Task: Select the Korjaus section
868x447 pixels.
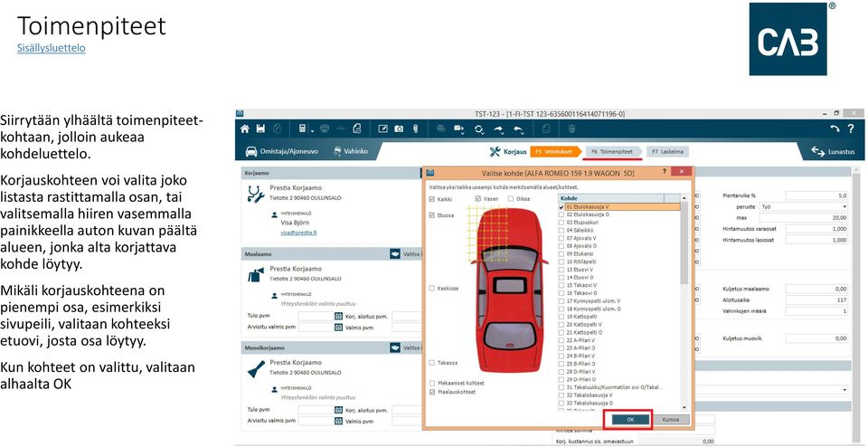Action: click(506, 151)
